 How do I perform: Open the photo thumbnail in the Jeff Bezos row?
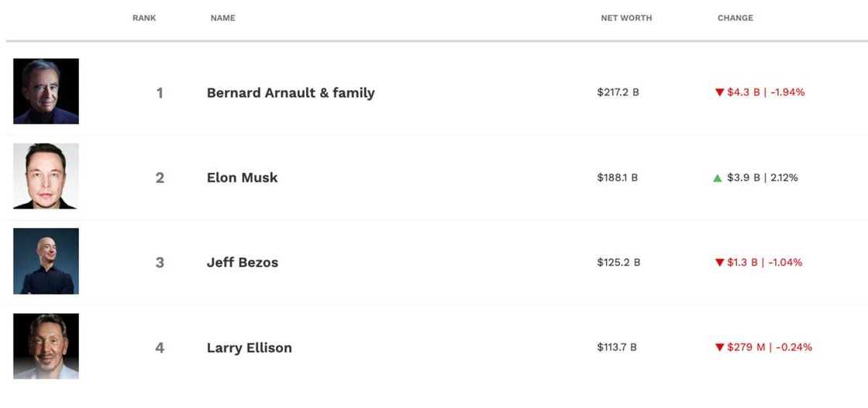[x=46, y=261]
